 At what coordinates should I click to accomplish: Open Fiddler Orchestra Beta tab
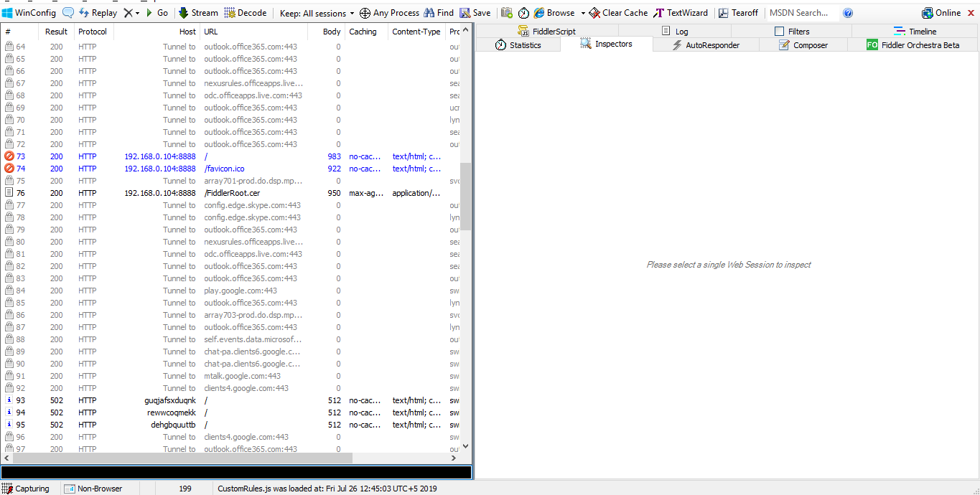point(913,45)
